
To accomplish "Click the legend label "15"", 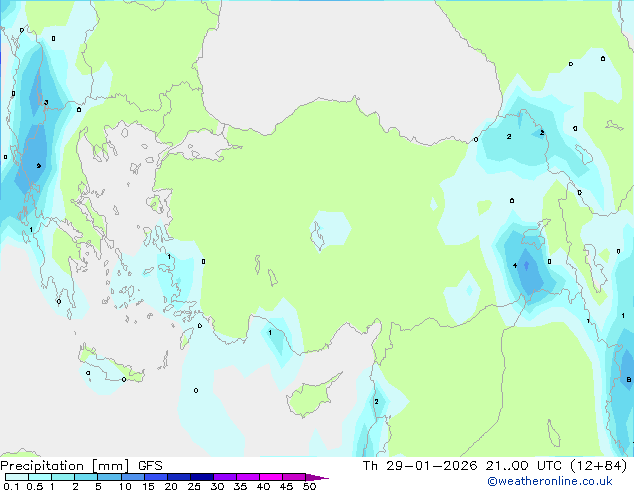I will coord(148,486).
